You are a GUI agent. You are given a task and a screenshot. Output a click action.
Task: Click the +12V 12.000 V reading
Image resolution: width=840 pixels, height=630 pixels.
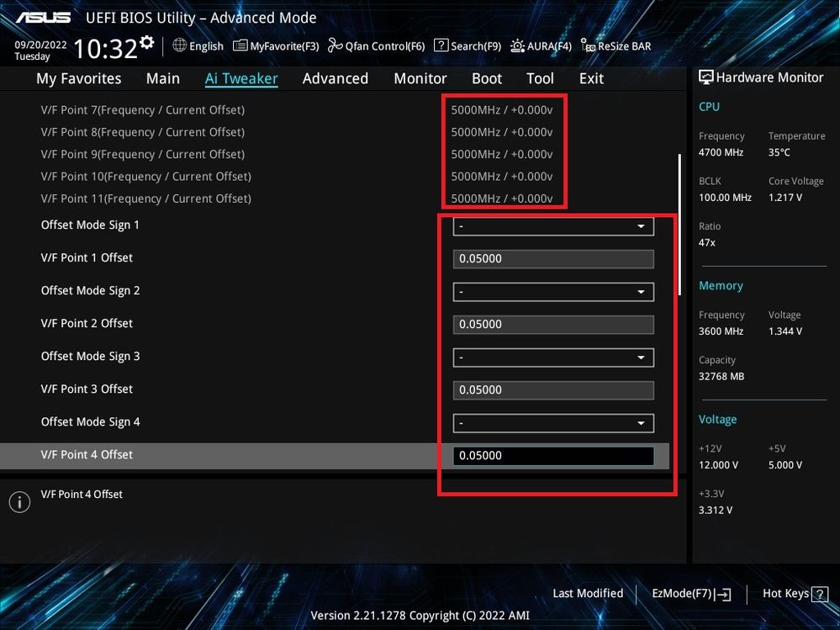coord(718,465)
